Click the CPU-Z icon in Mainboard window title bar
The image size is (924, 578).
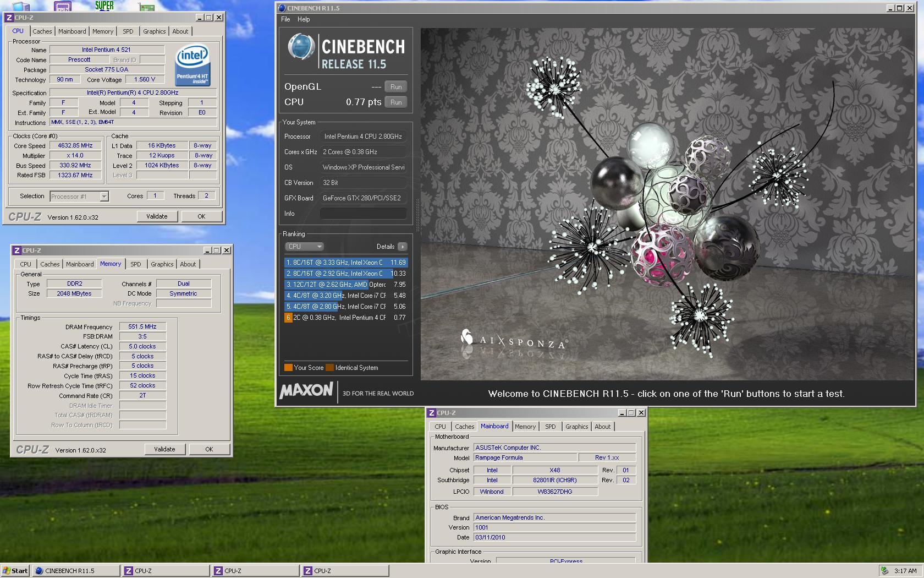tap(432, 413)
